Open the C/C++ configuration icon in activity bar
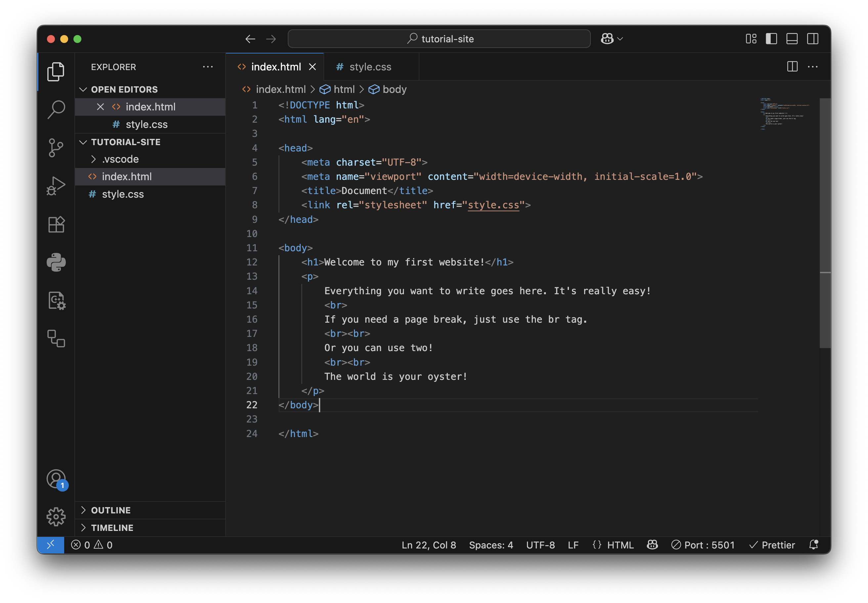The width and height of the screenshot is (868, 603). click(x=56, y=301)
